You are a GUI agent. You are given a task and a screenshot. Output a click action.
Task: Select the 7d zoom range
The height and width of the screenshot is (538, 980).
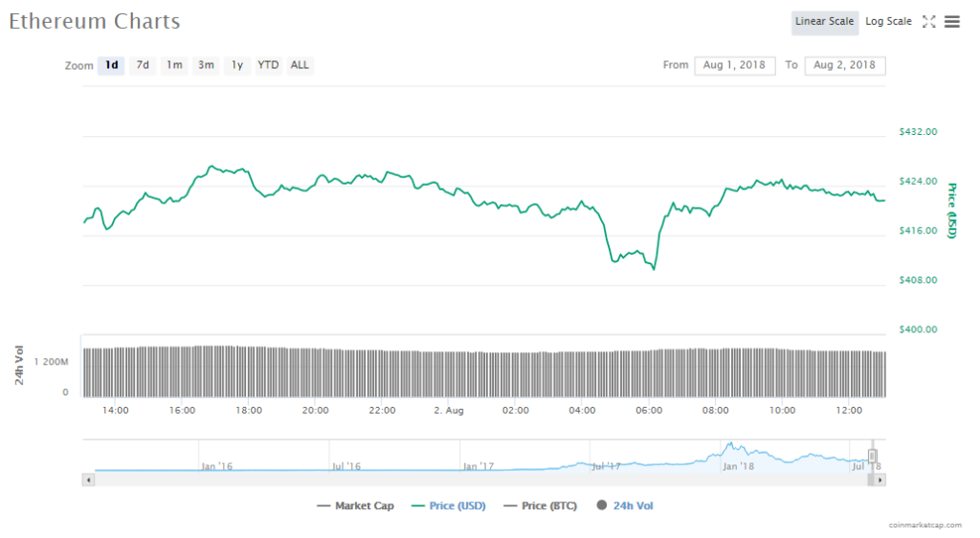click(143, 65)
